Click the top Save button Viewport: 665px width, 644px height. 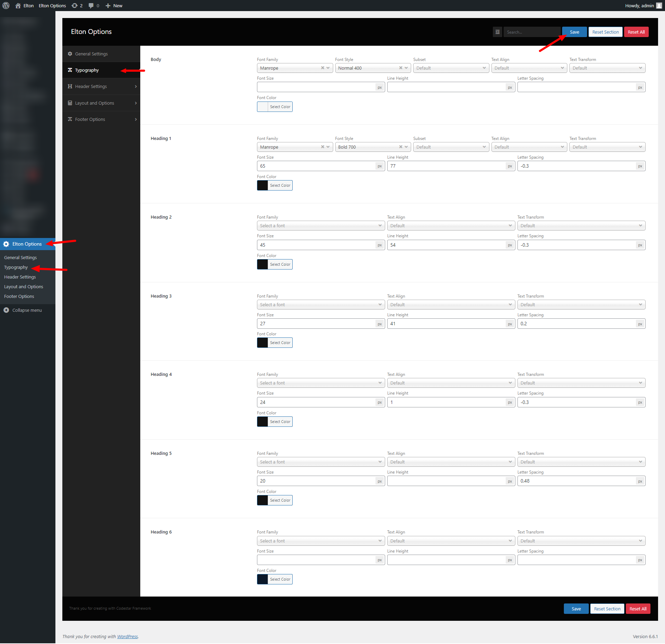tap(574, 32)
